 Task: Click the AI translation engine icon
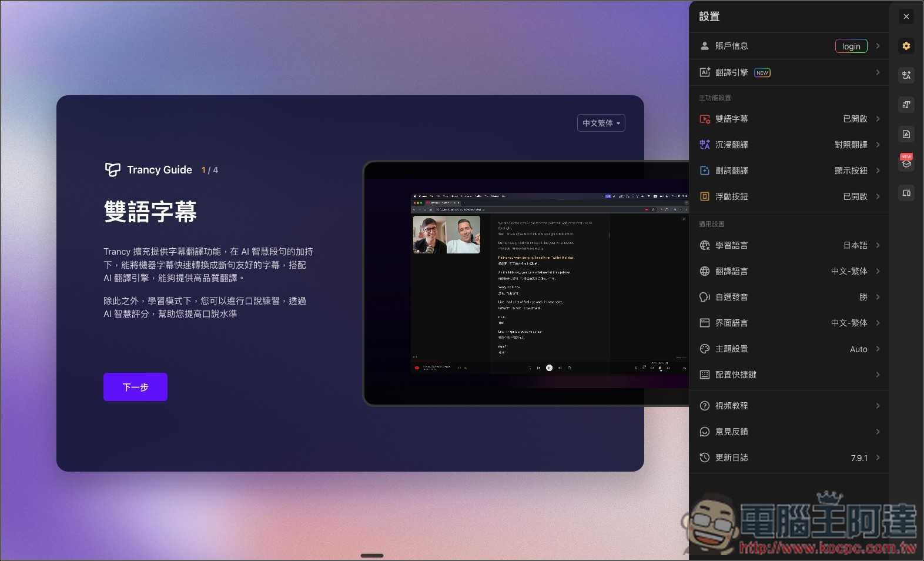[x=705, y=72]
